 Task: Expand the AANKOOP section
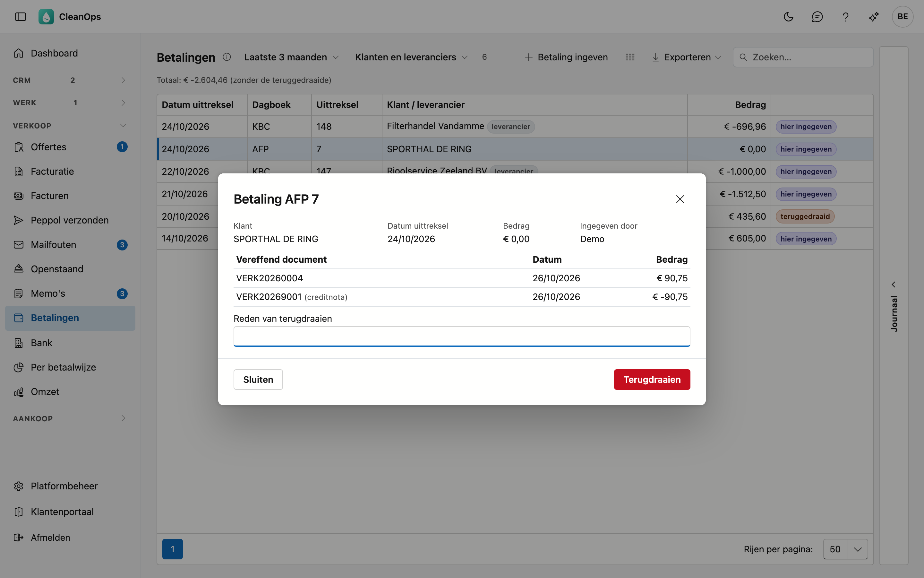[70, 419]
